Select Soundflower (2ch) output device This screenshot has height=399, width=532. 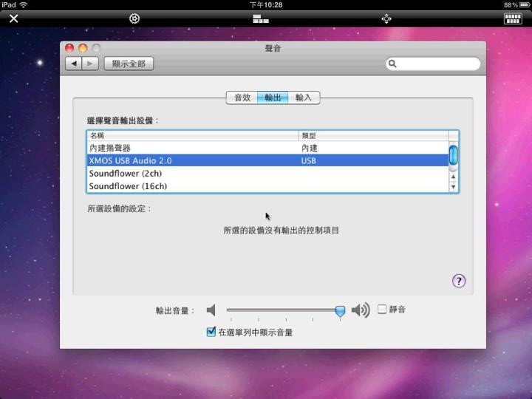coord(267,174)
